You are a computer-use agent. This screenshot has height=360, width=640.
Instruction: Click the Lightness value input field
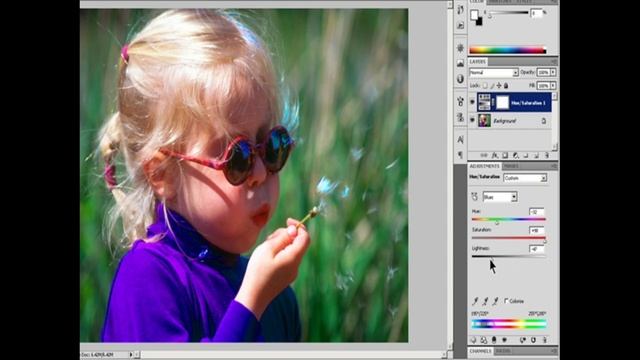536,249
